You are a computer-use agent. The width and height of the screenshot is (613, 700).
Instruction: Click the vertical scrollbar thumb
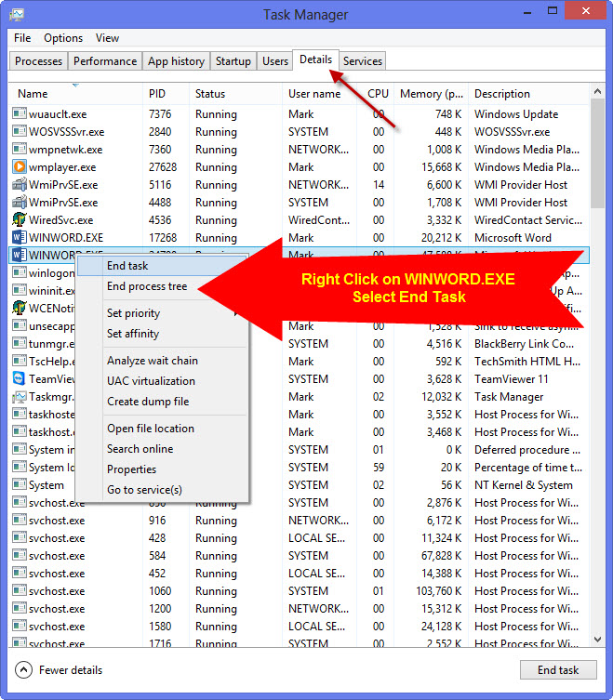pyautogui.click(x=597, y=153)
